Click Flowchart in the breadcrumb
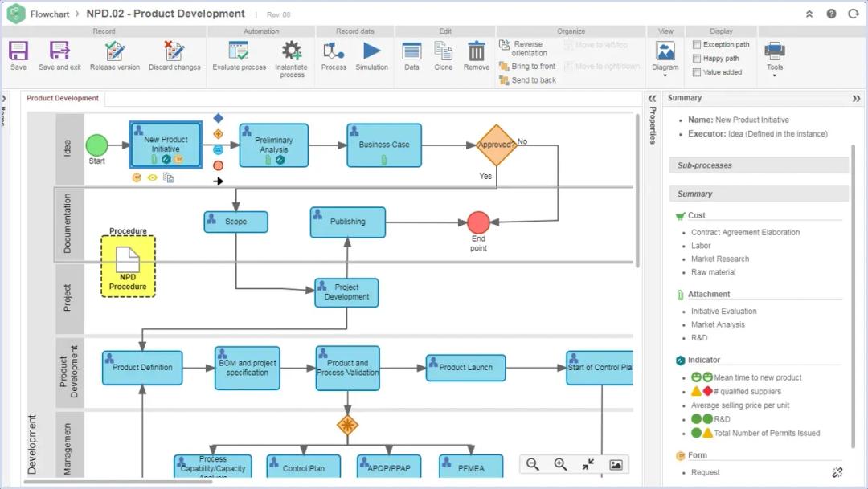The image size is (868, 489). tap(49, 14)
